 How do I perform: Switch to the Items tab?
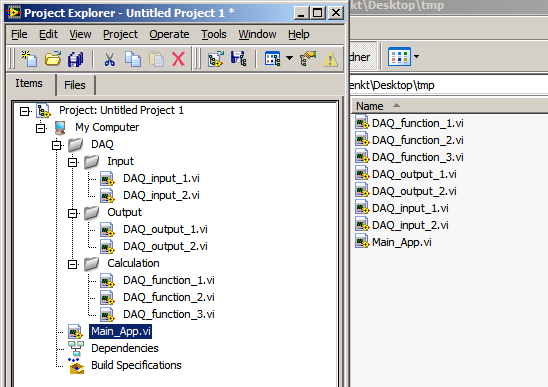pyautogui.click(x=29, y=84)
